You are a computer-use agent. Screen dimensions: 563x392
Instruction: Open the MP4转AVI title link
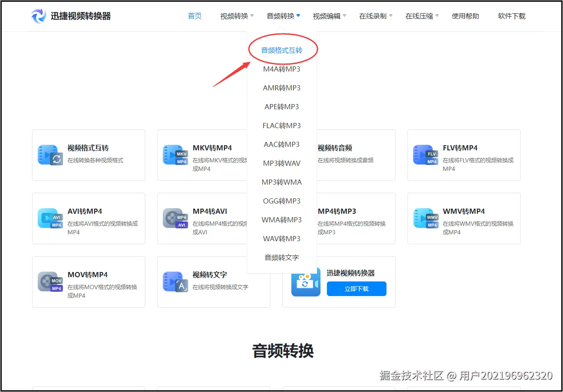pyautogui.click(x=210, y=211)
